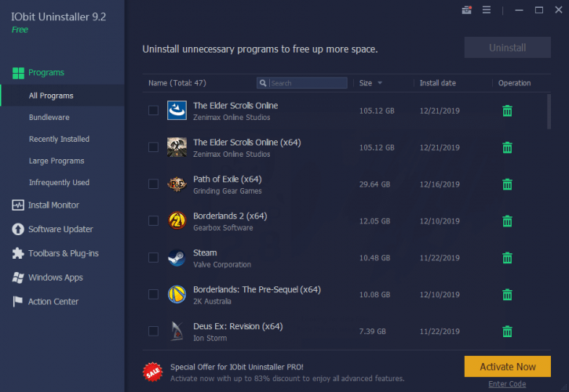Sort by Install date column header
569x392 pixels.
(x=438, y=83)
